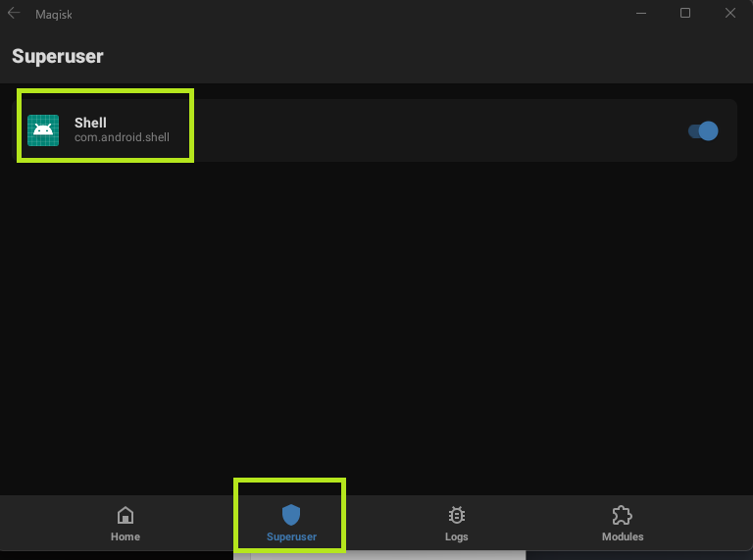Click the Superuser page heading

coord(57,56)
